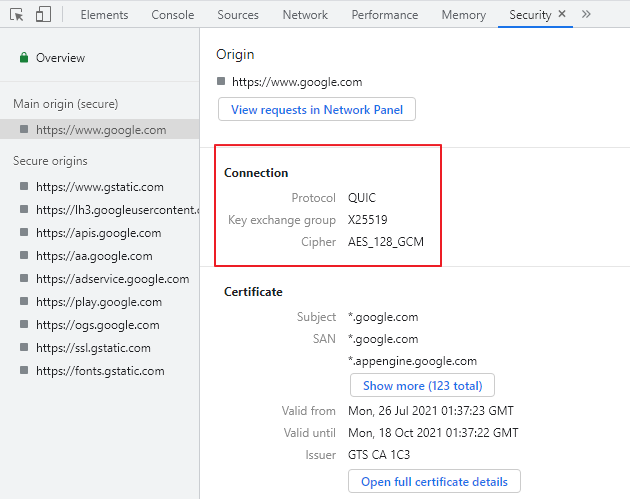Expand SAN list with Show more (123 total)

tap(422, 385)
